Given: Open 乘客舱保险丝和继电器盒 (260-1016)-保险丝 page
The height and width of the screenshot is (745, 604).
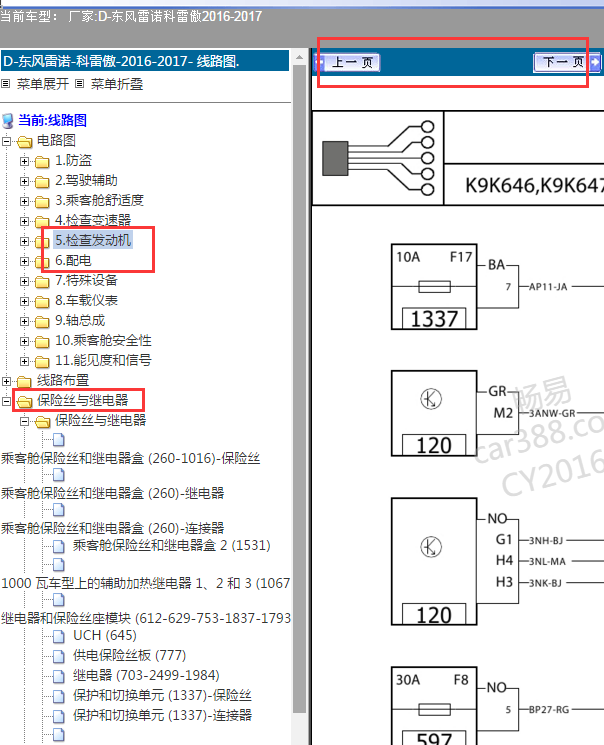Looking at the screenshot, I should [131, 458].
